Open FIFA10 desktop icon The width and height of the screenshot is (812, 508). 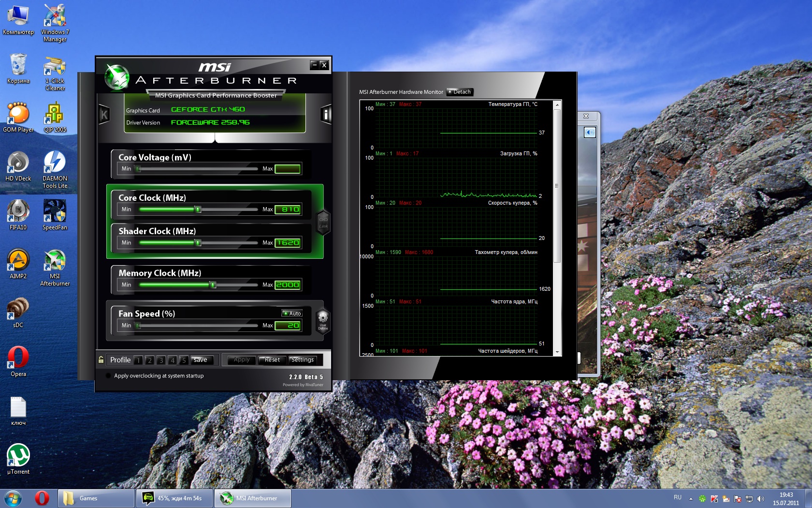point(18,215)
